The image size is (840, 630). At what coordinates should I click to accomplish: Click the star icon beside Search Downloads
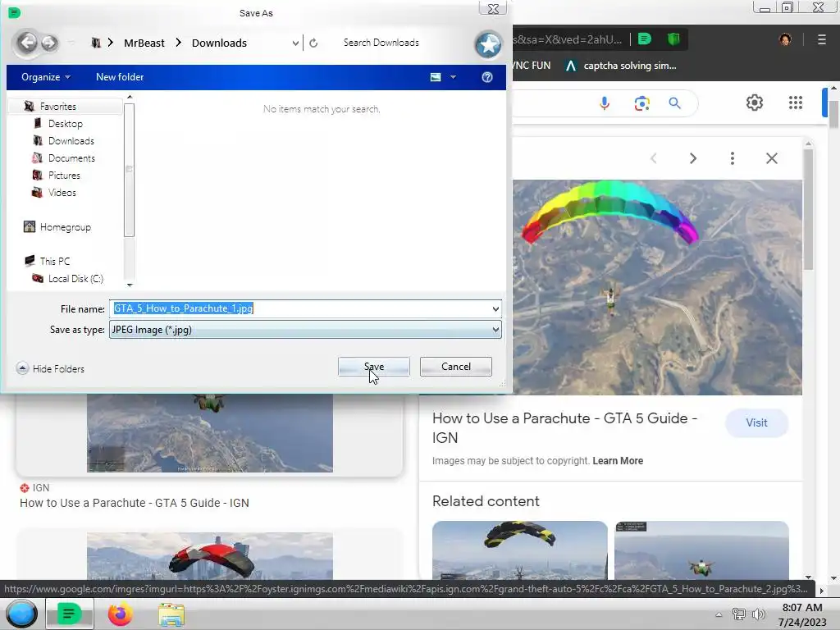click(x=488, y=44)
